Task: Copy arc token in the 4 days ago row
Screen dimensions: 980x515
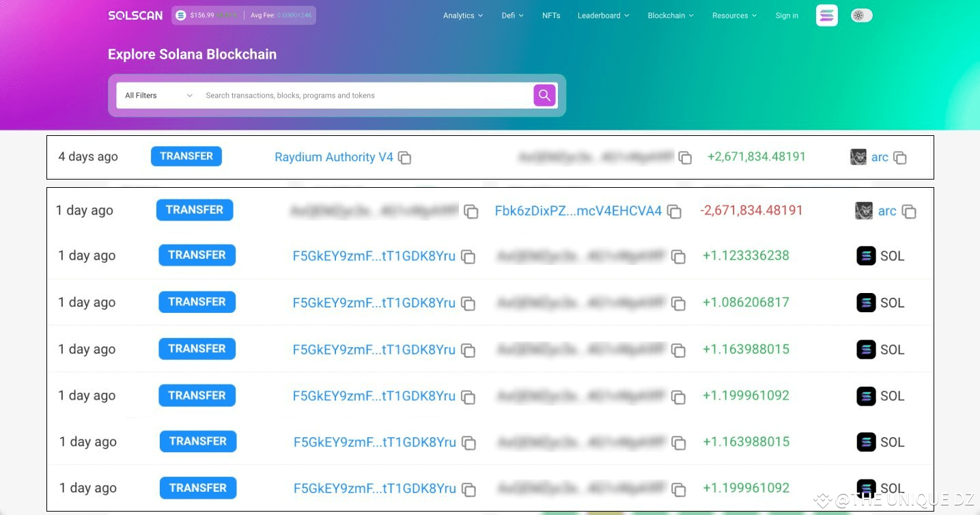Action: pyautogui.click(x=900, y=158)
